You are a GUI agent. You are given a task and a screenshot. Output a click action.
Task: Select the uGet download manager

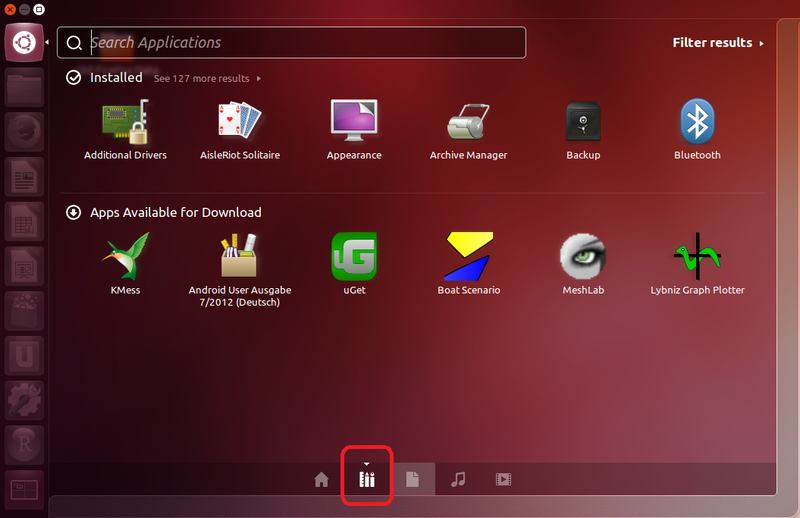[x=354, y=264]
